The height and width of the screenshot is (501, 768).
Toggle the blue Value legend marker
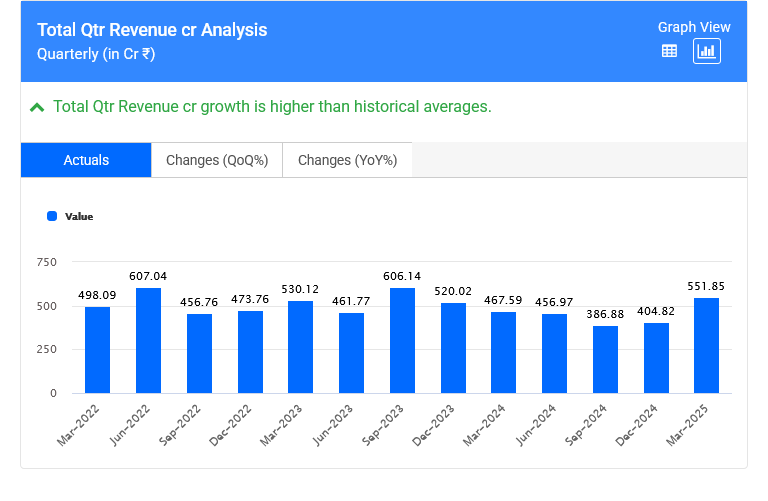coord(52,216)
